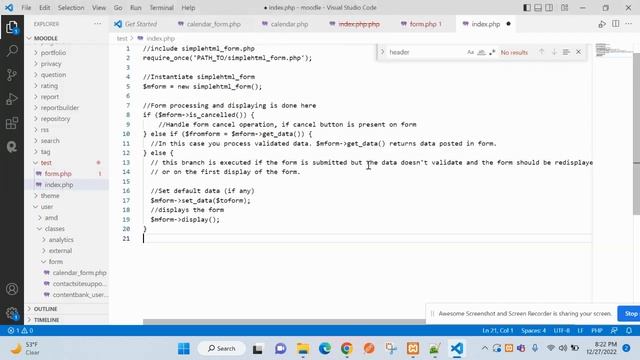
Task: Open Accounts menu in activity bar
Action: click(12, 289)
